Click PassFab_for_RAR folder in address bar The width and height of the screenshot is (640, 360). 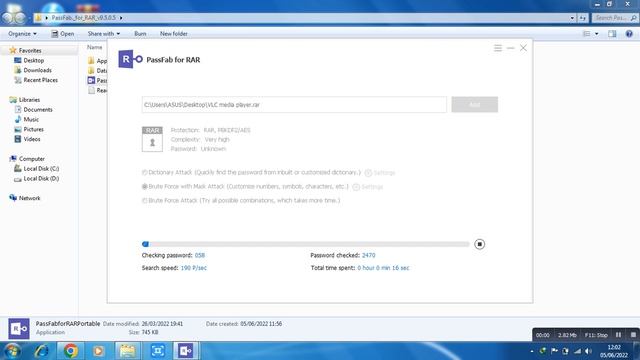[x=84, y=18]
